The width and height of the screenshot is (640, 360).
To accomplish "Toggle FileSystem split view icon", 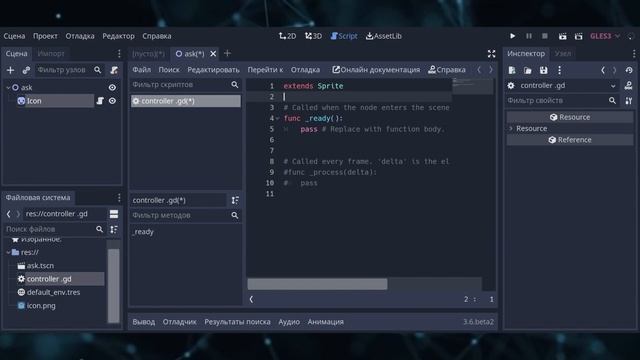I will point(114,214).
